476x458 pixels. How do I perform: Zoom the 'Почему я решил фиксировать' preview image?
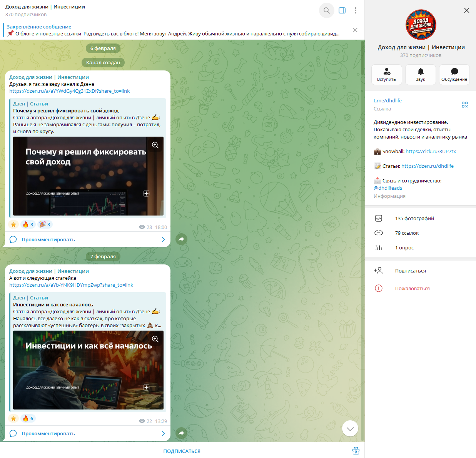pyautogui.click(x=155, y=145)
